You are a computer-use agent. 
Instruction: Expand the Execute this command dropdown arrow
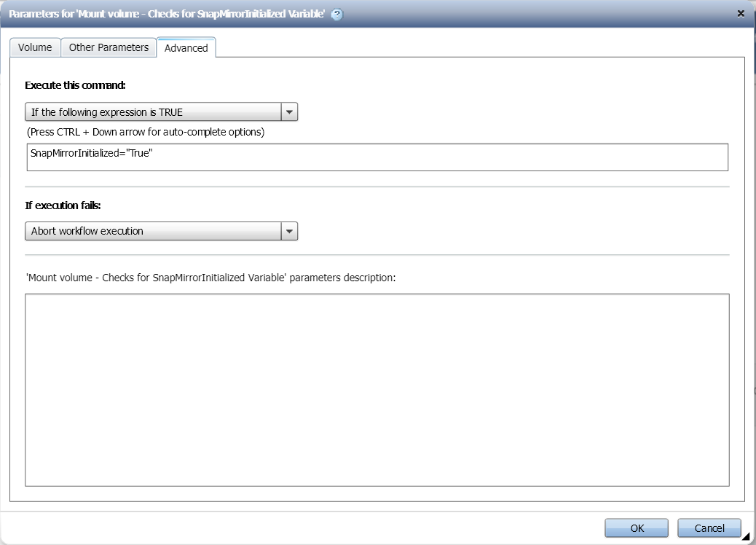(290, 112)
